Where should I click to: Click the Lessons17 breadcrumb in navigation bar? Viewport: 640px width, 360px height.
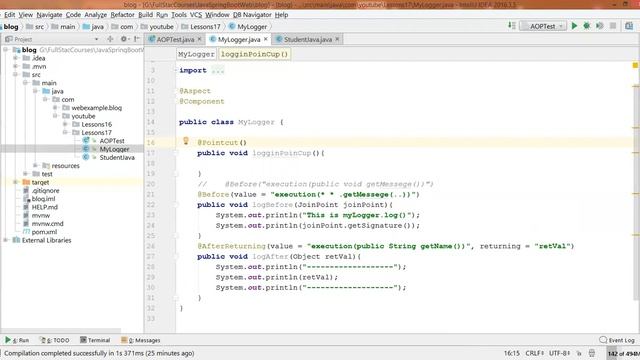[x=201, y=27]
